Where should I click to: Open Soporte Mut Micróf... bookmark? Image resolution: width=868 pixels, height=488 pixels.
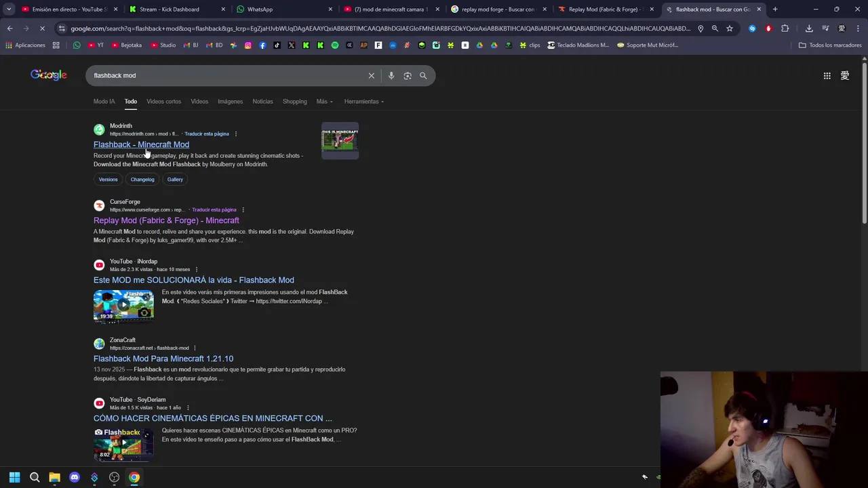648,45
